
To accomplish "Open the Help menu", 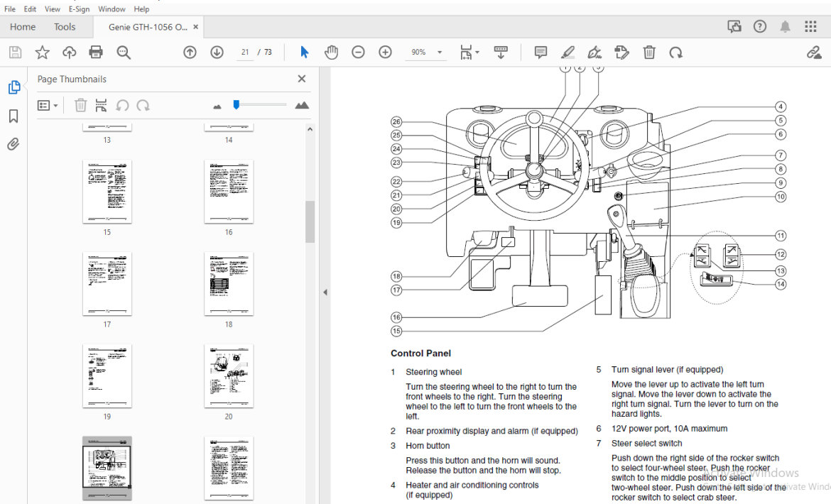I will coord(141,9).
